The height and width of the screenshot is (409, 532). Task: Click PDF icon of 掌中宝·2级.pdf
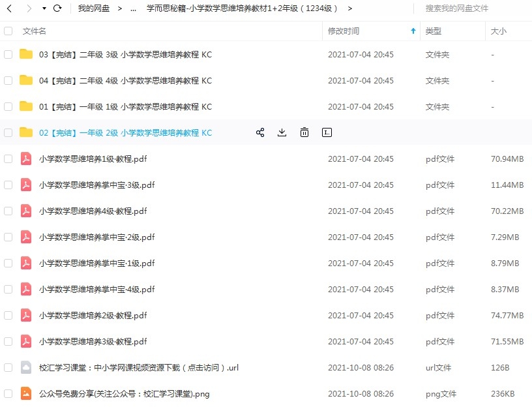pyautogui.click(x=26, y=237)
